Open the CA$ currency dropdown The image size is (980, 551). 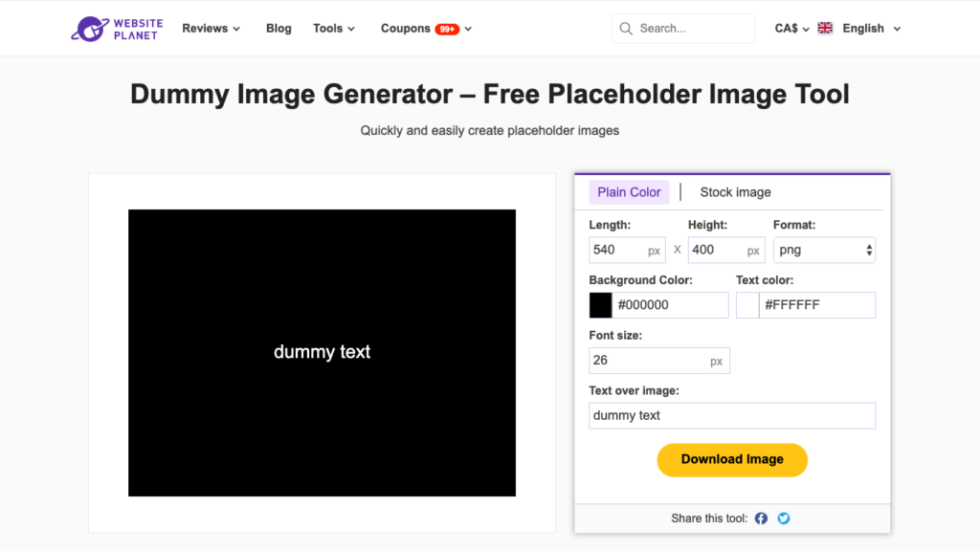click(791, 29)
